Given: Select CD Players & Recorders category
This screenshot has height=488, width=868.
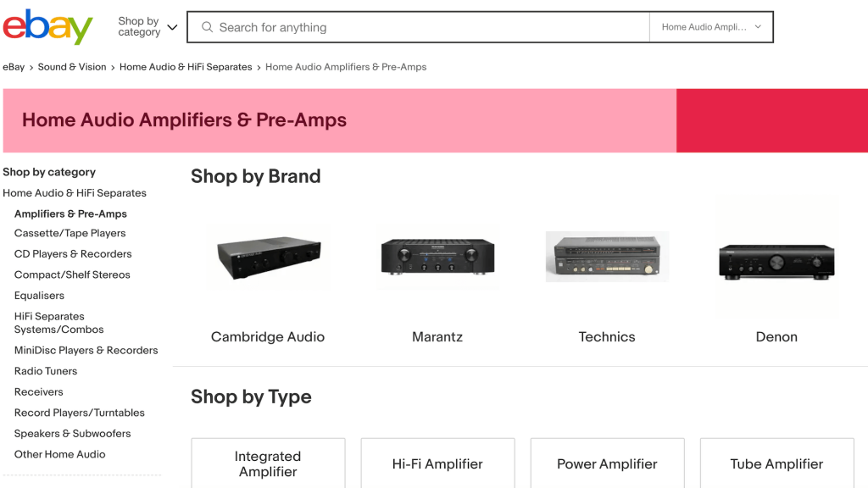Looking at the screenshot, I should 73,254.
